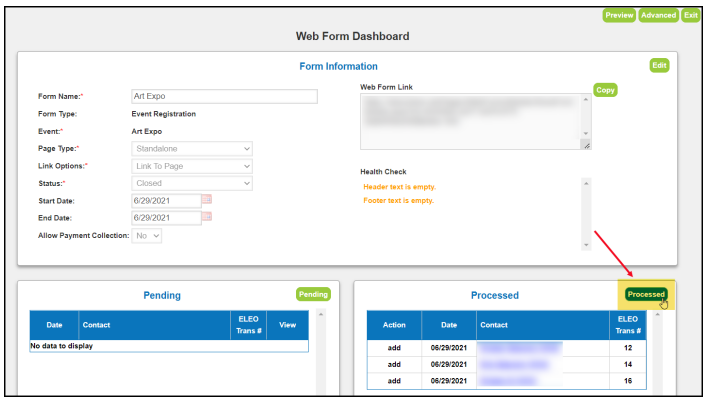This screenshot has height=398, width=711.
Task: Sort Pending table by Date column
Action: coord(54,325)
